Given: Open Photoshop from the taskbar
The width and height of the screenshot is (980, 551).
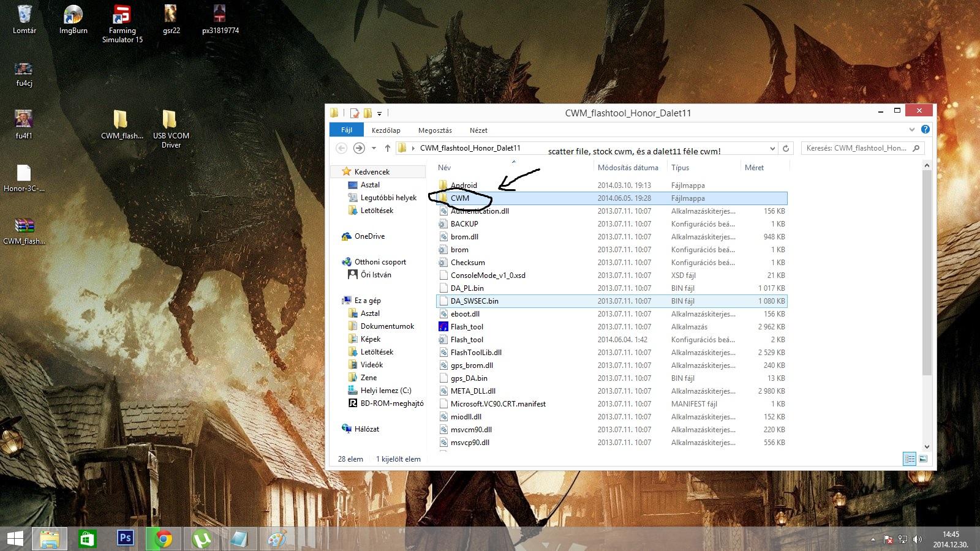Looking at the screenshot, I should pos(125,539).
